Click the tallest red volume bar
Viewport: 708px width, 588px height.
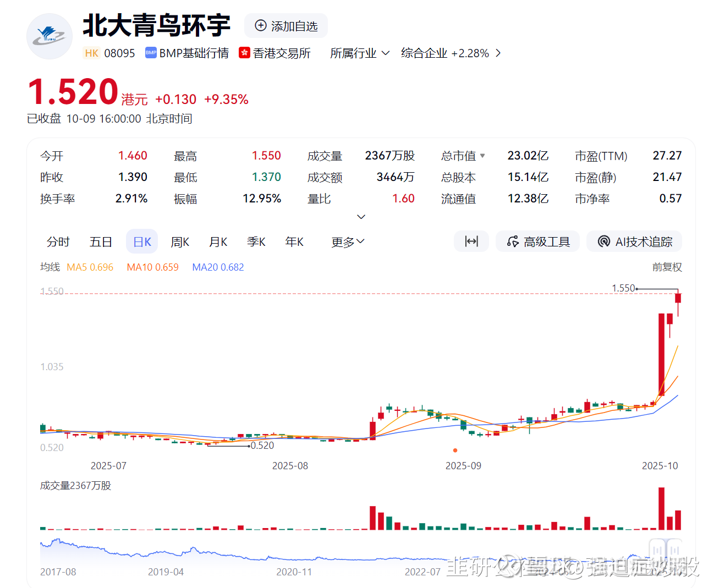click(x=661, y=509)
